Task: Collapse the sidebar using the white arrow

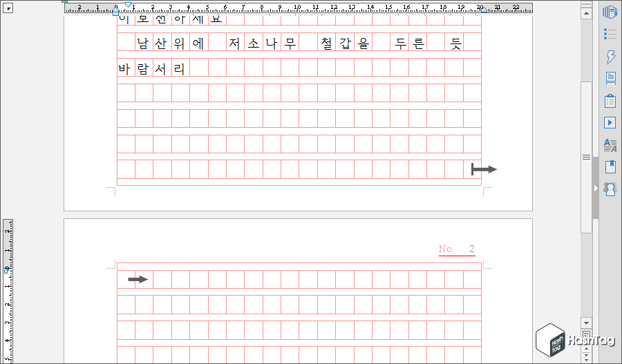Action: coord(596,189)
